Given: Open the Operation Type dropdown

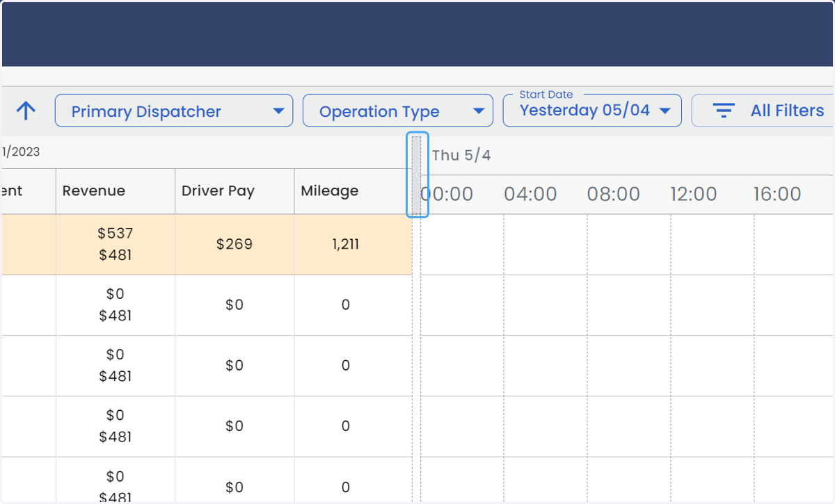Looking at the screenshot, I should click(398, 111).
